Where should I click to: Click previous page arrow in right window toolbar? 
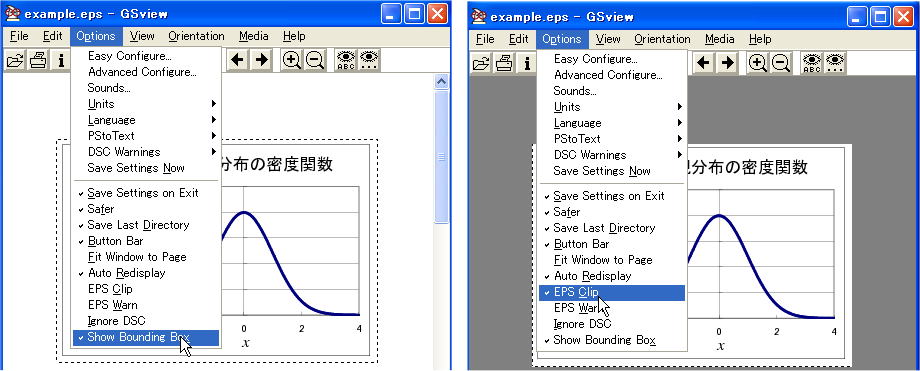[703, 63]
